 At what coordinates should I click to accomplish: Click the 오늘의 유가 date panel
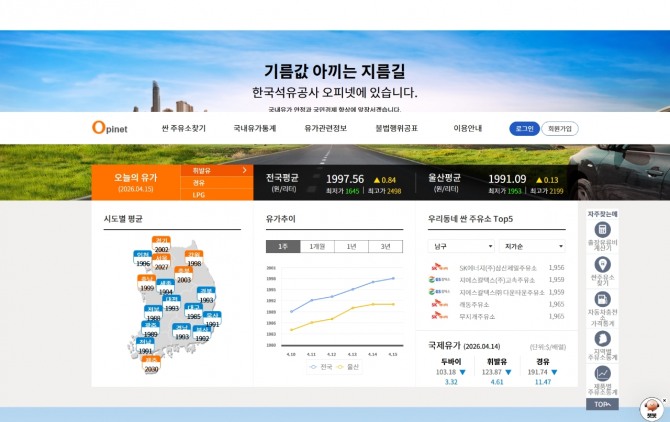[x=136, y=182]
